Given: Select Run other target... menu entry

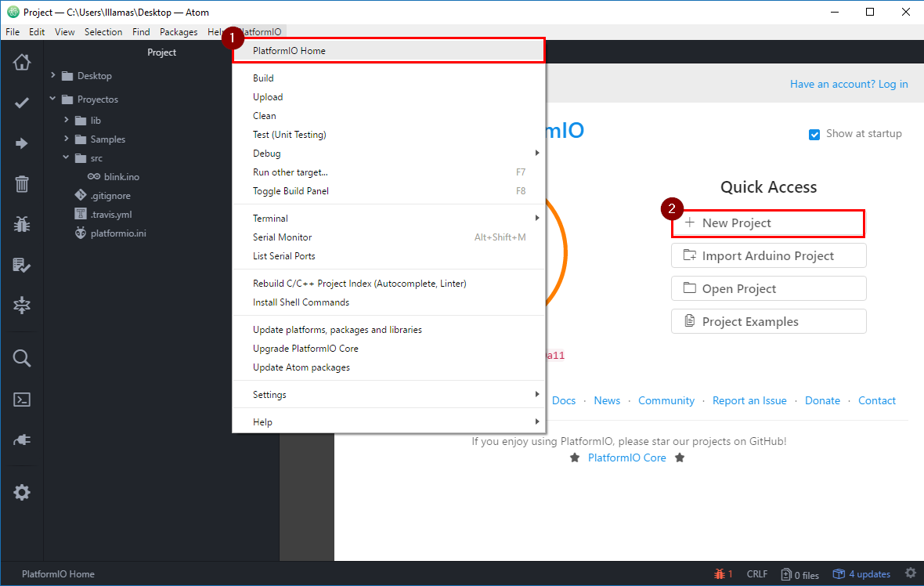Looking at the screenshot, I should pyautogui.click(x=389, y=172).
